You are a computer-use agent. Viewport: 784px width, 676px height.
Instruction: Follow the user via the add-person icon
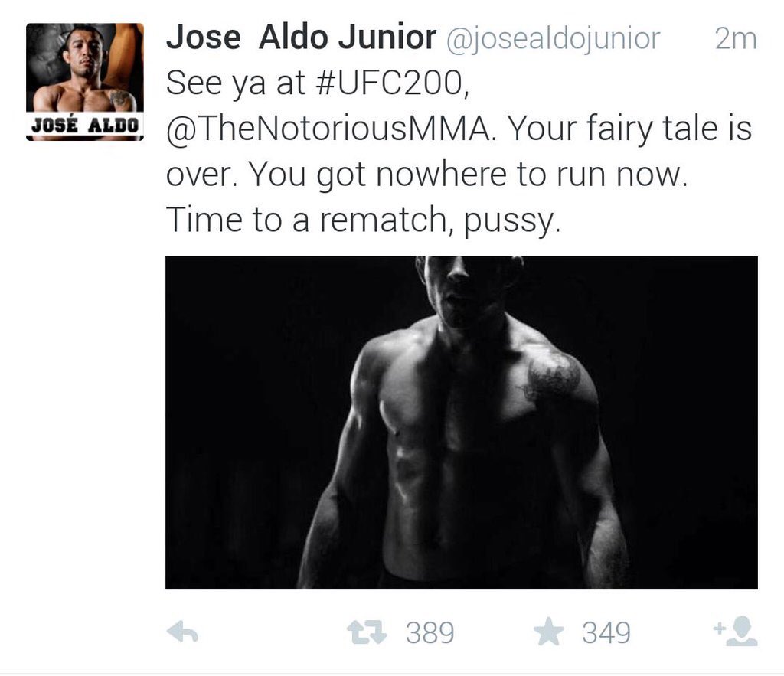click(736, 632)
